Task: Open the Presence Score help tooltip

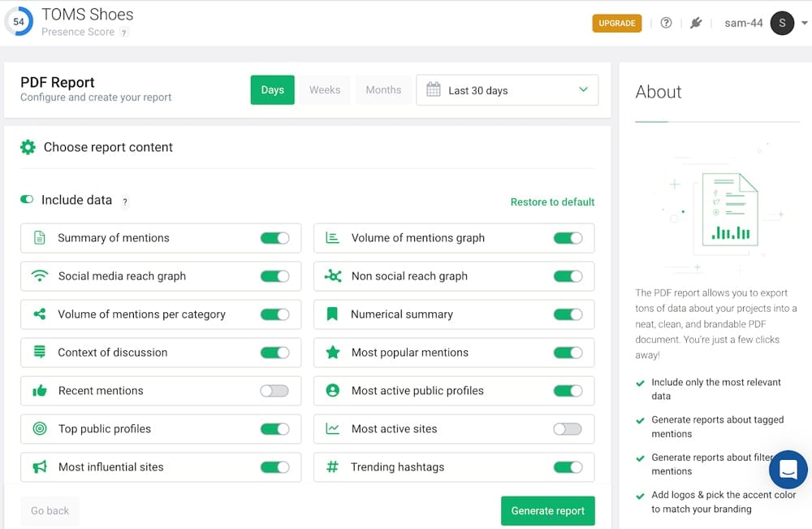Action: point(123,33)
